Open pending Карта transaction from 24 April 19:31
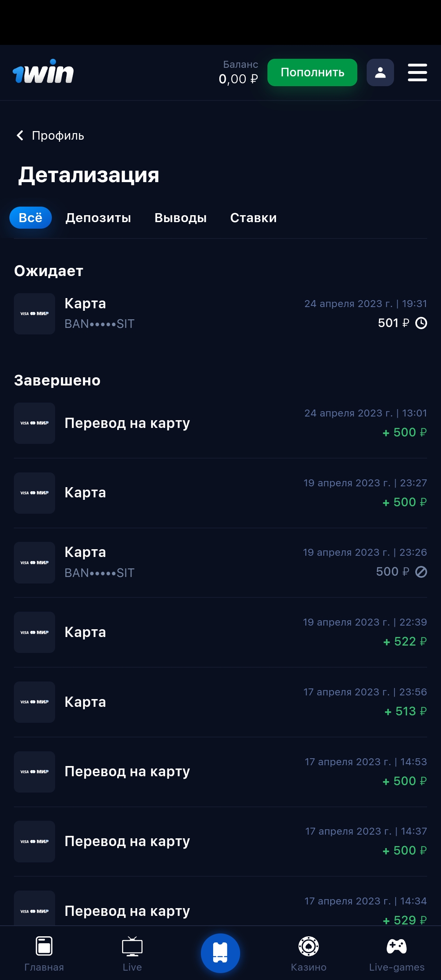This screenshot has height=980, width=441. click(x=220, y=314)
